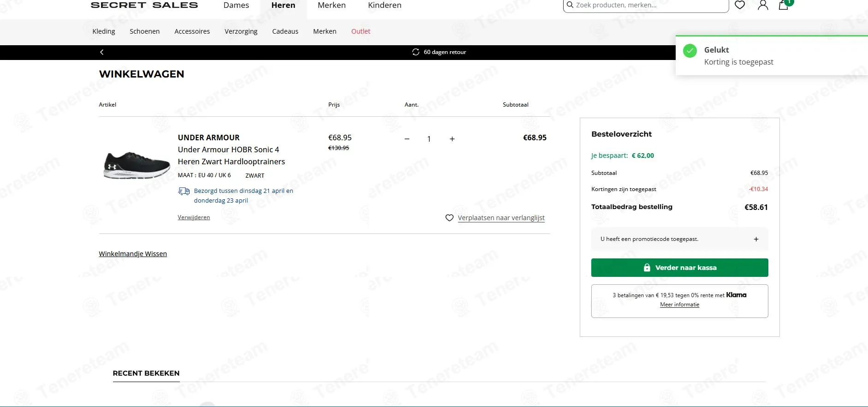Click the ZWART colour label
Image resolution: width=868 pixels, height=407 pixels.
point(255,176)
